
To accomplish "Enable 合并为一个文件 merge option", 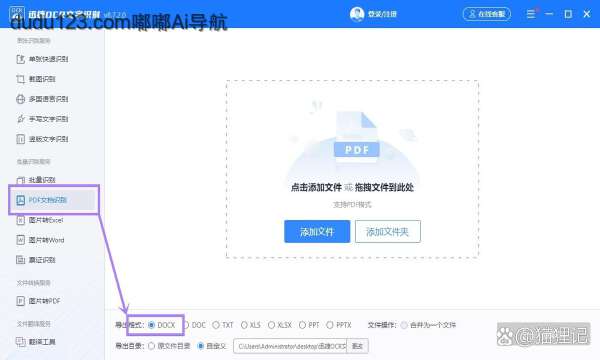I will point(428,325).
